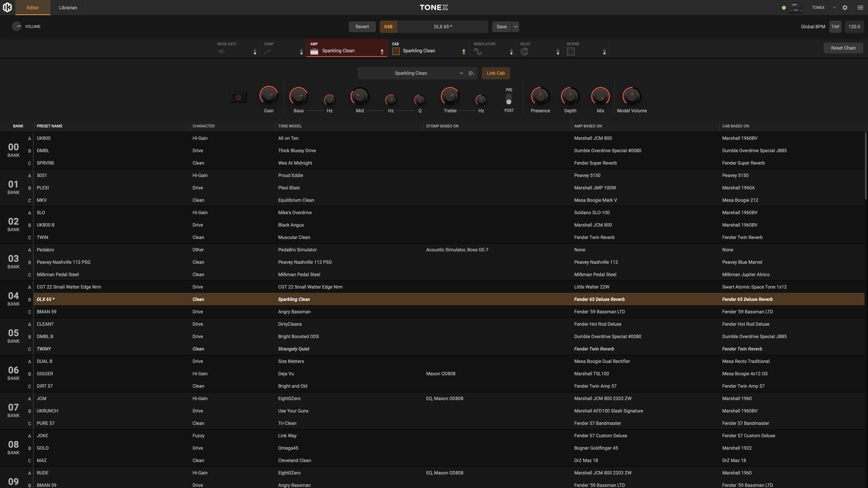Toggle the CAB block on/off switch

(x=464, y=52)
